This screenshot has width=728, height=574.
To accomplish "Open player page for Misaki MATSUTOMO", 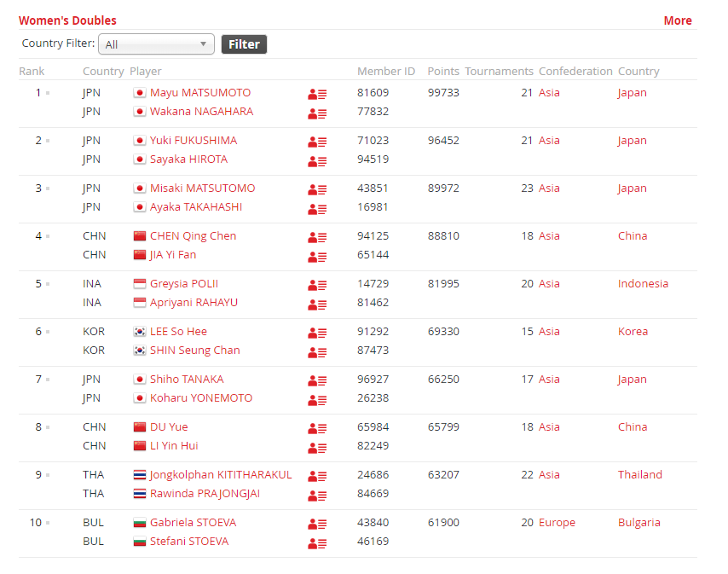I will [x=202, y=188].
